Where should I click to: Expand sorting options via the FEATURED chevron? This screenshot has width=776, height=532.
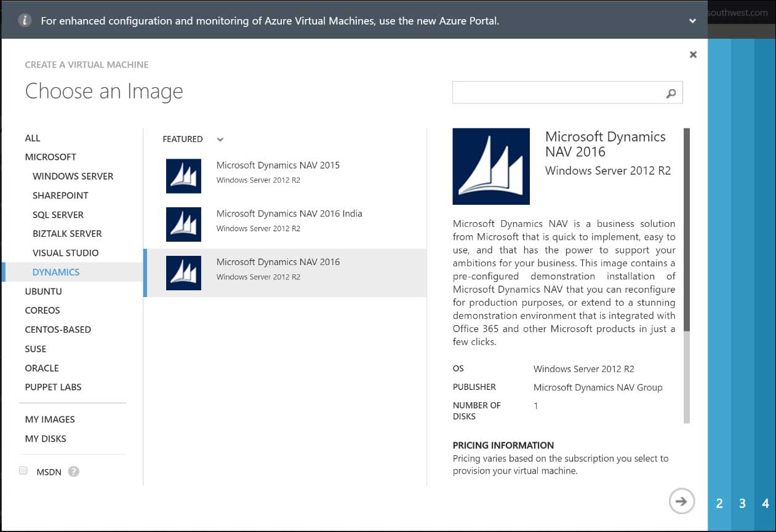(x=220, y=140)
